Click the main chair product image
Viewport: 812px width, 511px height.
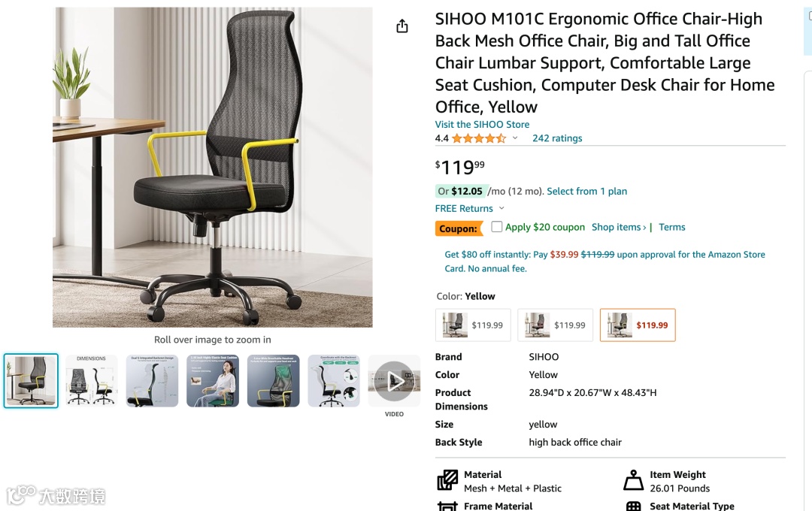pyautogui.click(x=212, y=168)
